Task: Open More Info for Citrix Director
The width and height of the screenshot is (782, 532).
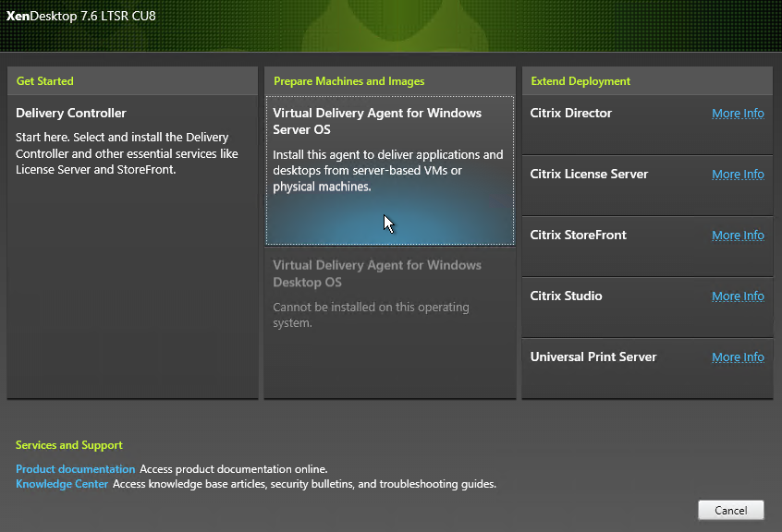Action: point(738,114)
